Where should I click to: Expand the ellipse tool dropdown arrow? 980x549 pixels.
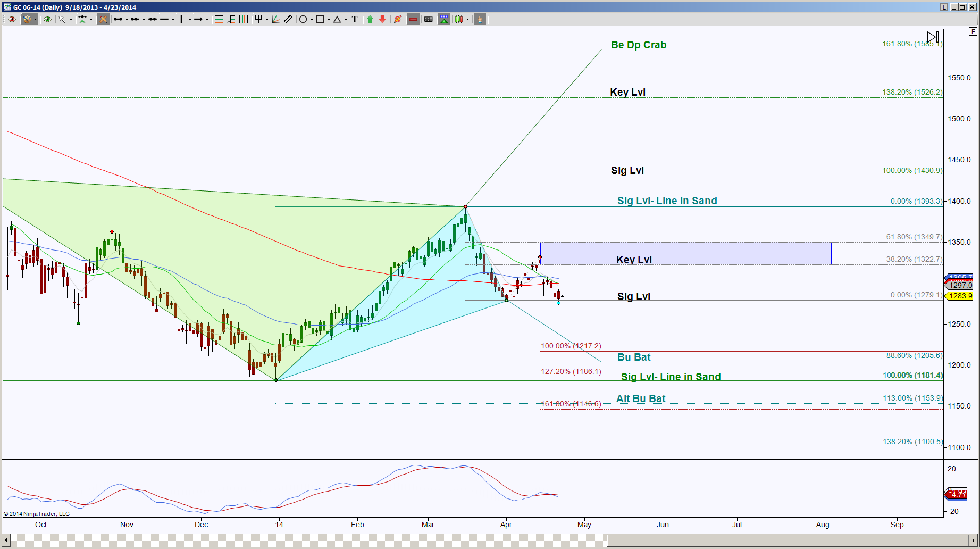(312, 19)
